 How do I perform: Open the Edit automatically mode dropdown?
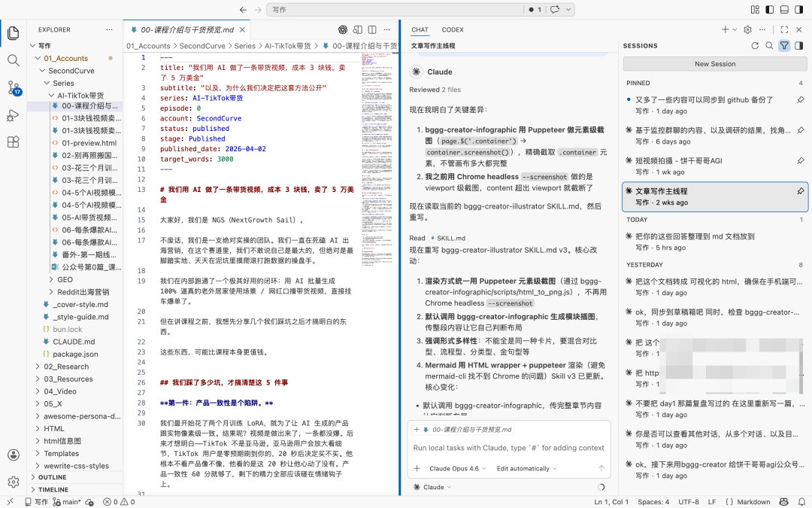526,469
